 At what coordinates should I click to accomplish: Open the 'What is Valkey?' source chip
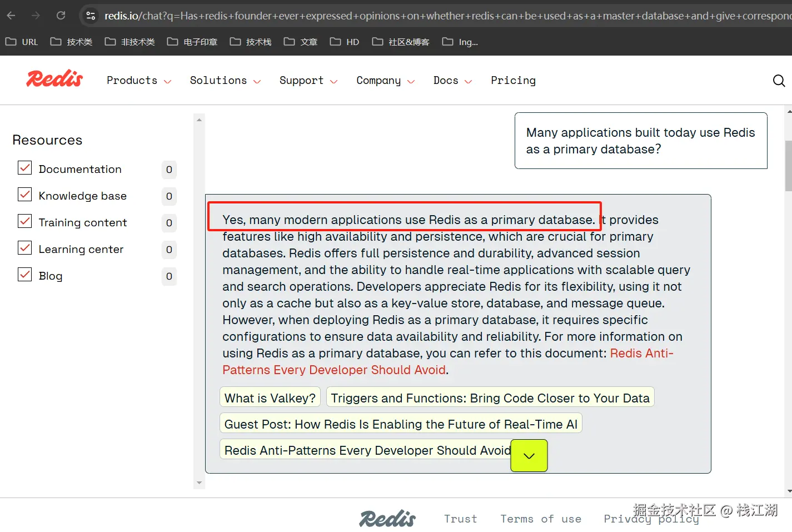coord(270,398)
